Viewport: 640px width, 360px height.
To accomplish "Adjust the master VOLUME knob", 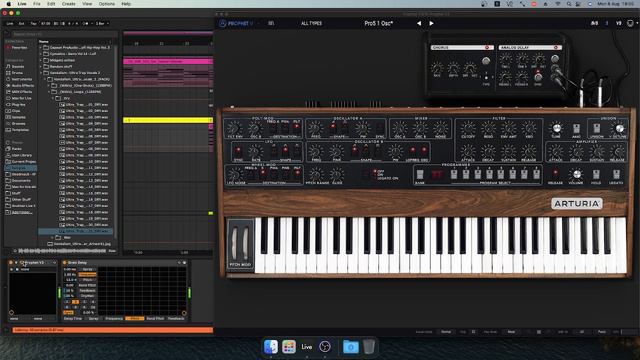I will pos(576,174).
